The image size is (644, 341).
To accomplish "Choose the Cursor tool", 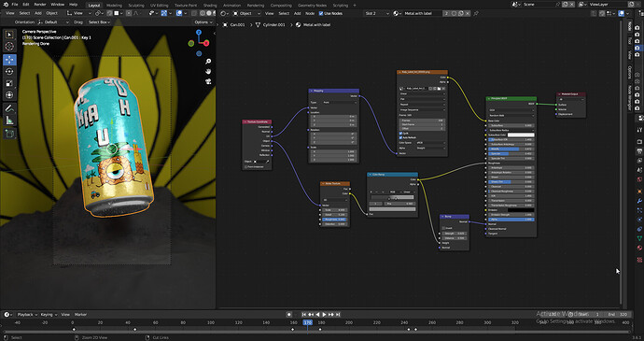I will (x=10, y=46).
